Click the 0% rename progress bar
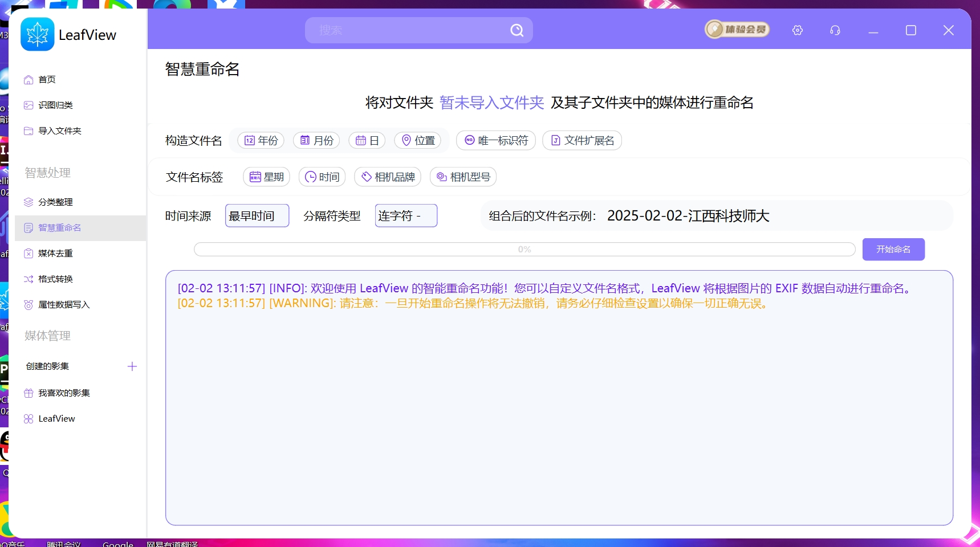Image resolution: width=980 pixels, height=547 pixels. pos(524,250)
